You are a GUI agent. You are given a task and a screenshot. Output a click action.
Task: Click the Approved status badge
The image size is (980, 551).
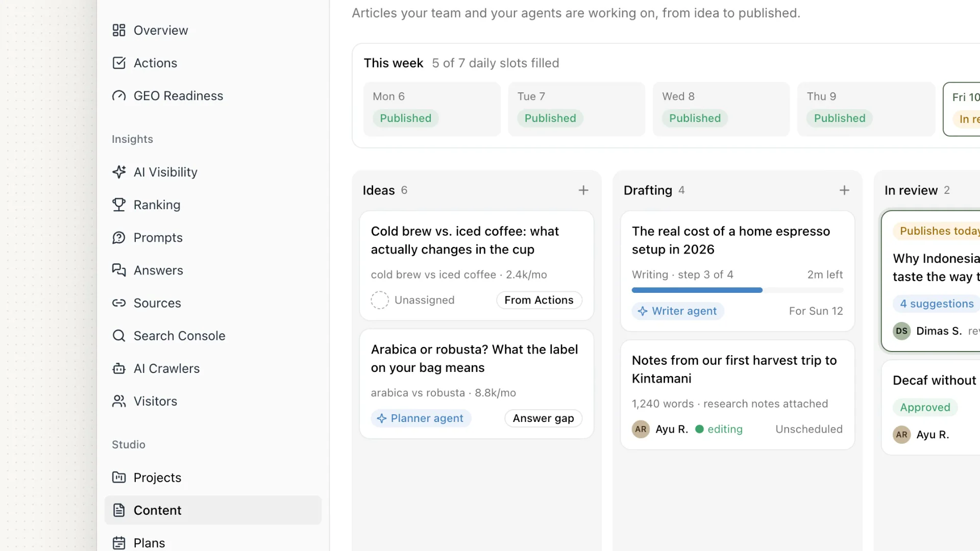click(925, 407)
